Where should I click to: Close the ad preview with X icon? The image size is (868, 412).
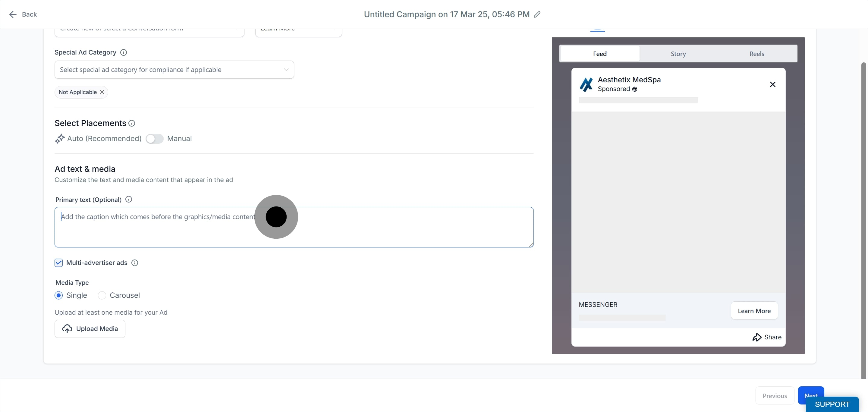click(x=773, y=85)
